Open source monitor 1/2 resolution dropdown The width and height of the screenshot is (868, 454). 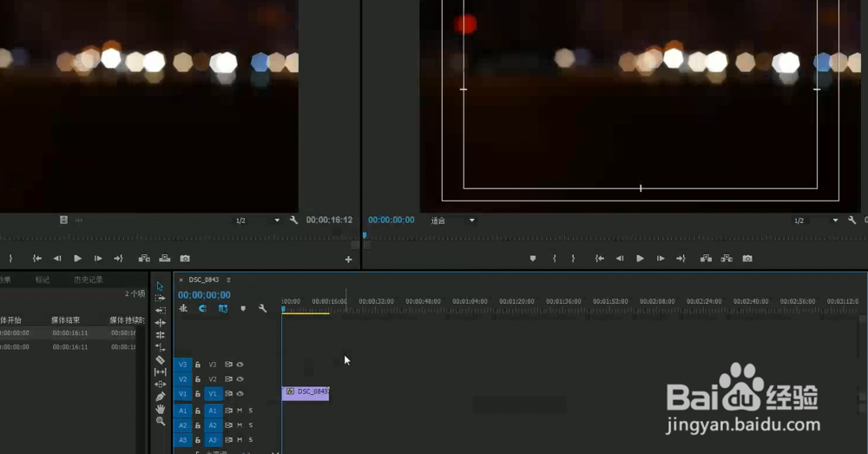[x=258, y=220]
